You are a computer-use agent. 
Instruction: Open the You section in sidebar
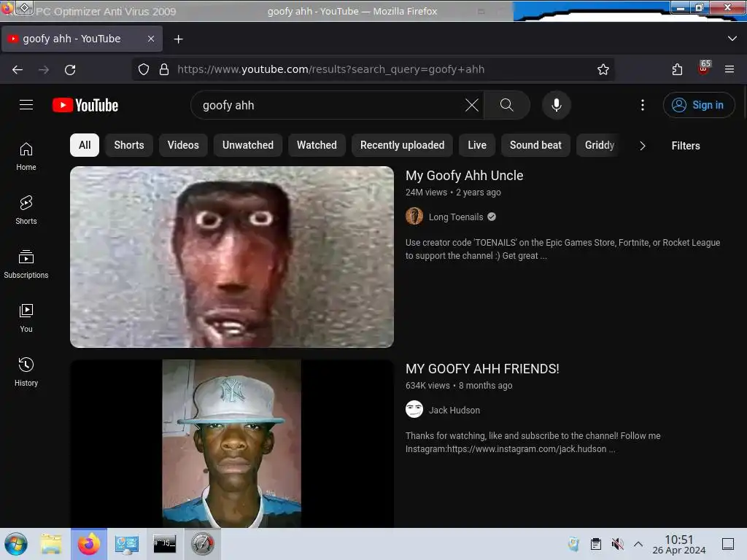point(26,318)
